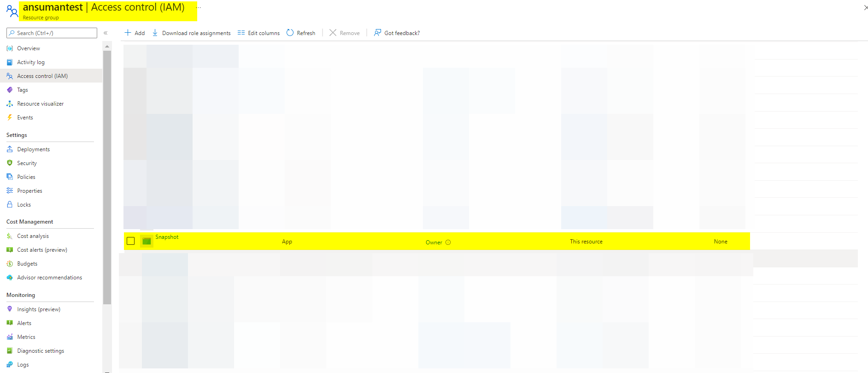Click the Insights lightbulb icon

(10, 309)
